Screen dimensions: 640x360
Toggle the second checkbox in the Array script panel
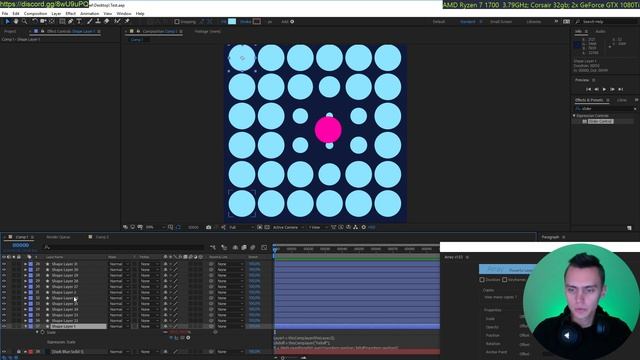pos(505,280)
